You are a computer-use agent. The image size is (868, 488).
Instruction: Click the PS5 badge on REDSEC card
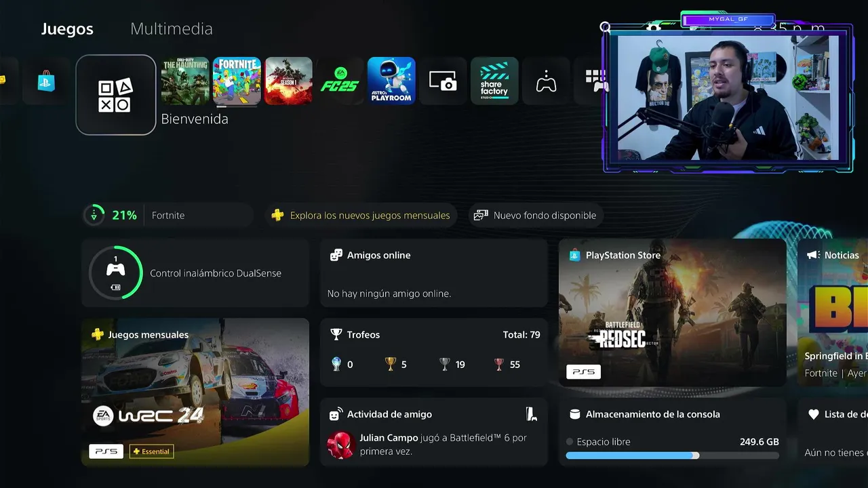(x=583, y=371)
